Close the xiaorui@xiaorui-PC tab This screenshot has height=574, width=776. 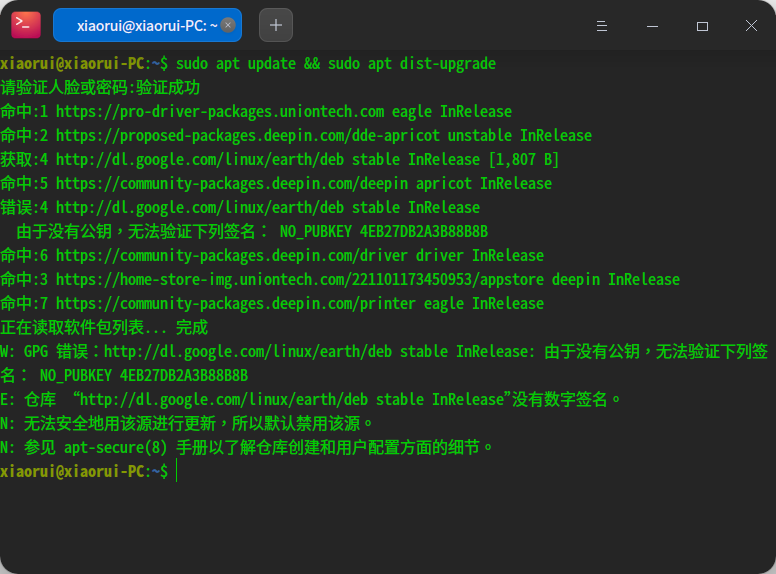coord(228,25)
